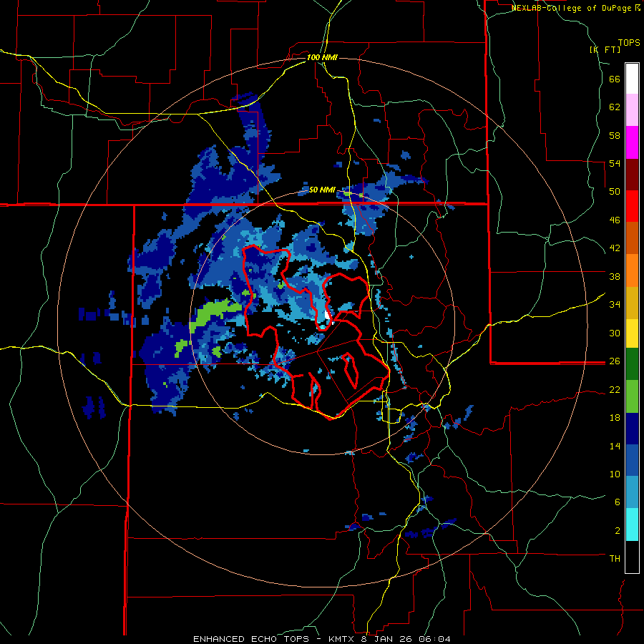Click the 100 NMI range ring label
Viewport: 644px width, 644px height.
(322, 57)
